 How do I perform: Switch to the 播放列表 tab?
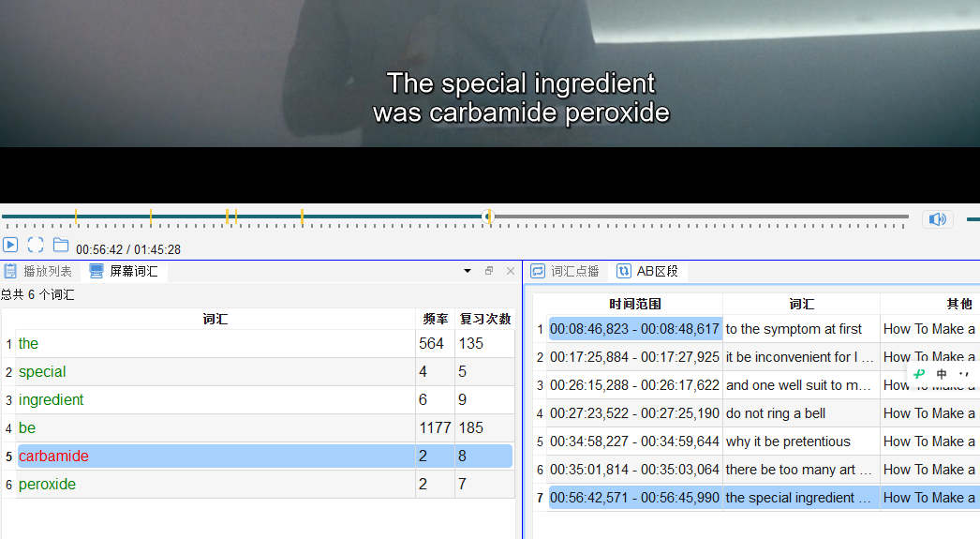[x=38, y=272]
